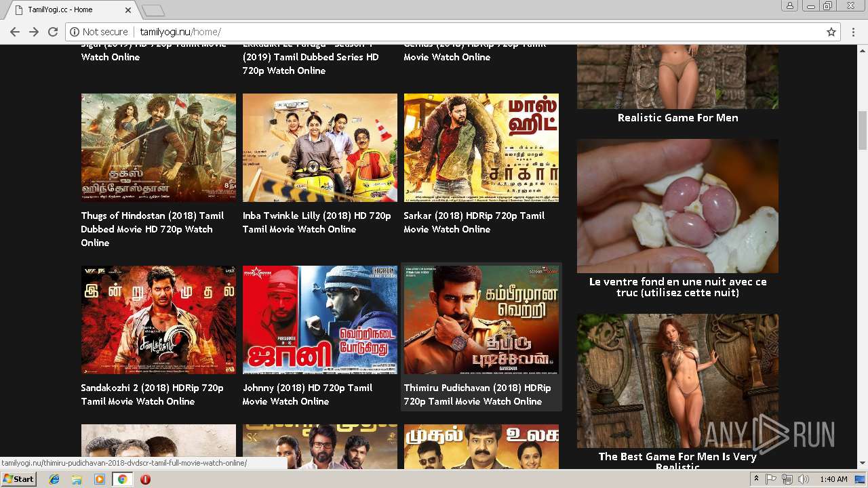The image size is (868, 488).
Task: Open the Opera icon in the taskbar
Action: (x=145, y=479)
